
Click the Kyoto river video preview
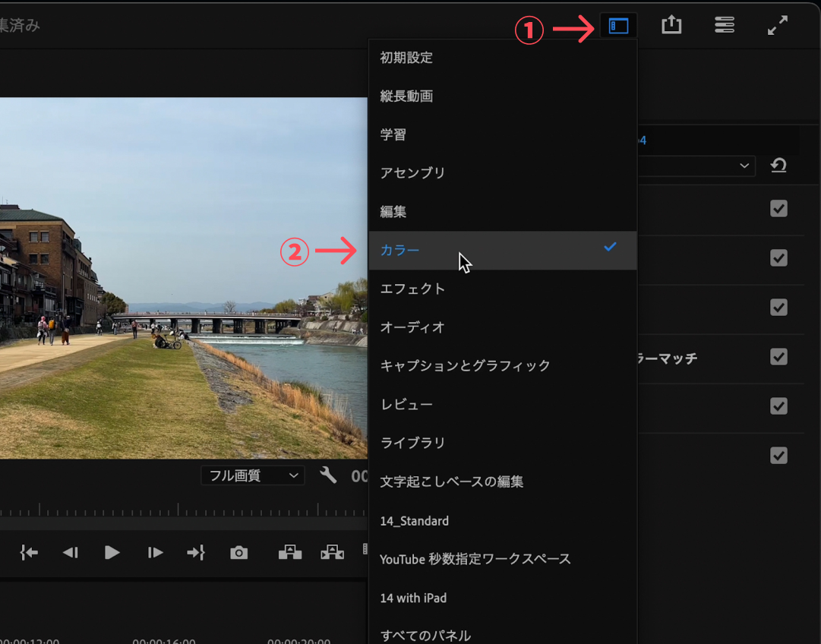tap(183, 278)
